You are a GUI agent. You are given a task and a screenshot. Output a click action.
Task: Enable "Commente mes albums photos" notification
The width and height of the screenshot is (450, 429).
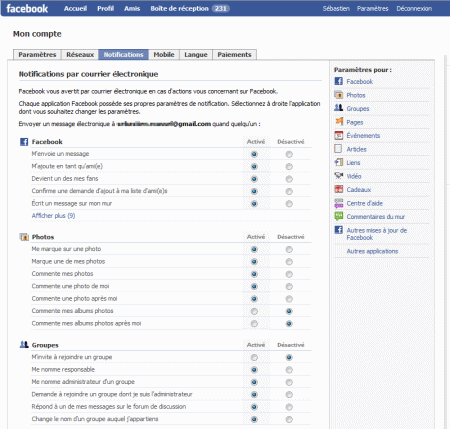(254, 311)
